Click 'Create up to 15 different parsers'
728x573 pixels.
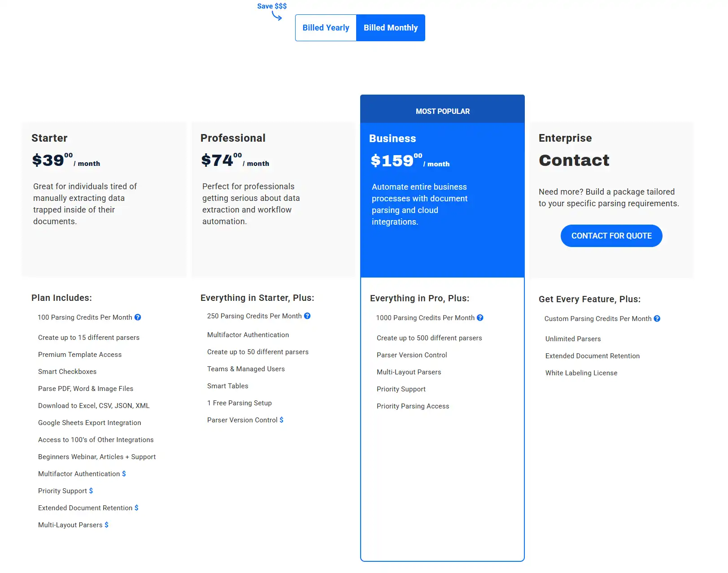pyautogui.click(x=89, y=338)
